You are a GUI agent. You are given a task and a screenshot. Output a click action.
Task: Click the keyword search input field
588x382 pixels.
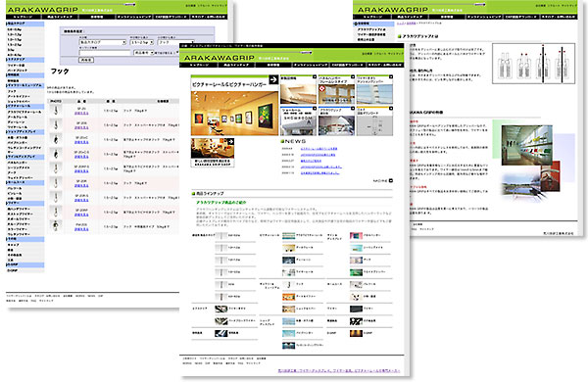coord(105,53)
